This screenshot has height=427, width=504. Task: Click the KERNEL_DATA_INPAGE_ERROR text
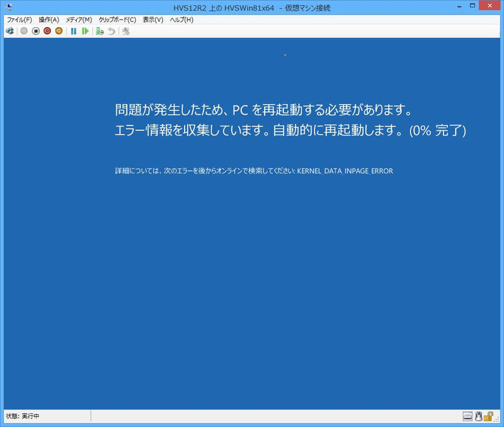pyautogui.click(x=345, y=171)
